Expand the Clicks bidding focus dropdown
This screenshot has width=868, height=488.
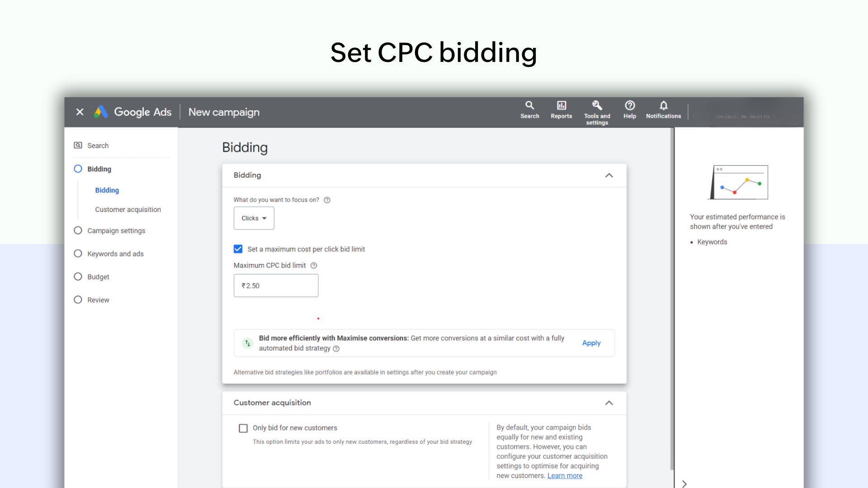point(254,218)
